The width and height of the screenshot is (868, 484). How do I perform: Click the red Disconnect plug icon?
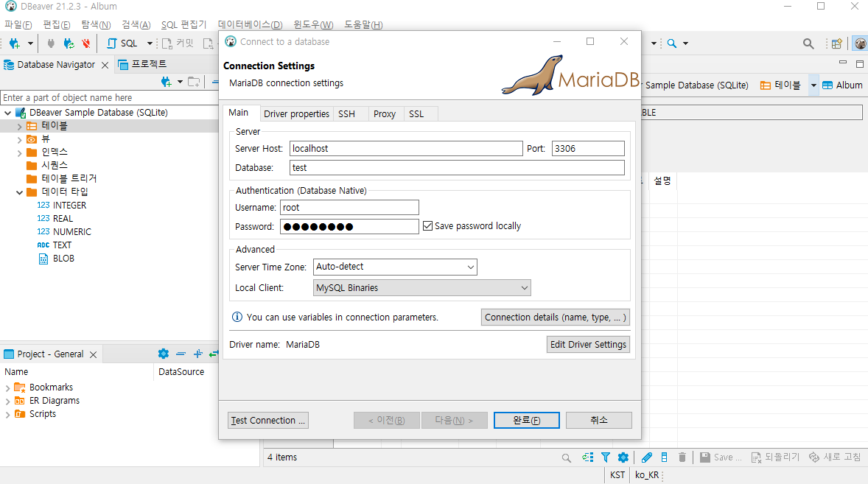pyautogui.click(x=85, y=43)
